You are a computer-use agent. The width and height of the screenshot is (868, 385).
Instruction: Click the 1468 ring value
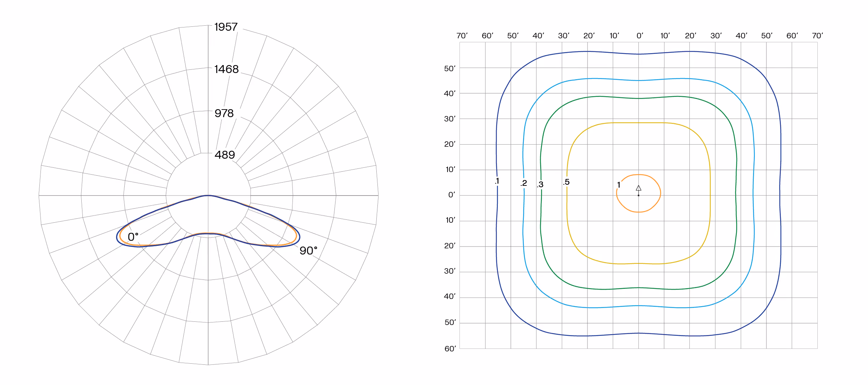227,69
